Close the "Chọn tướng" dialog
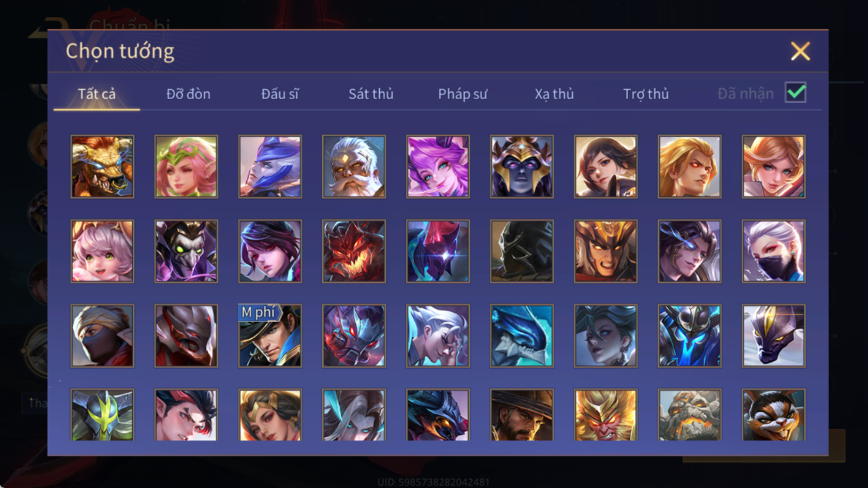 coord(801,51)
